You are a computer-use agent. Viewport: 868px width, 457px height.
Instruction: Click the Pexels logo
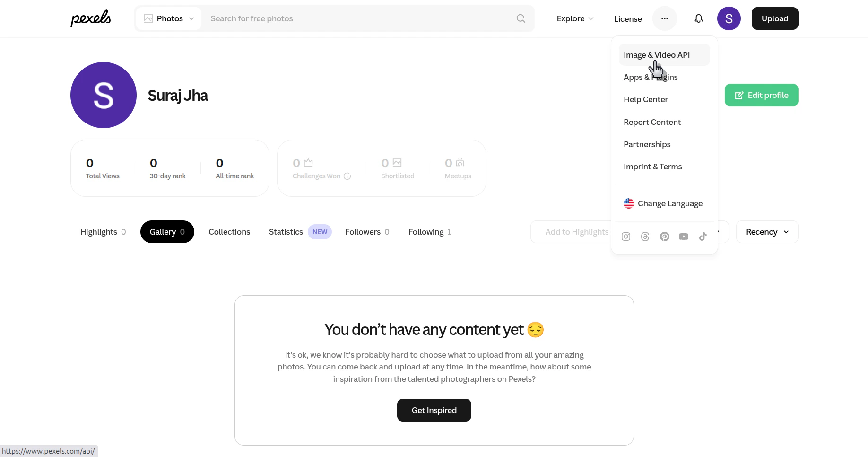click(90, 18)
